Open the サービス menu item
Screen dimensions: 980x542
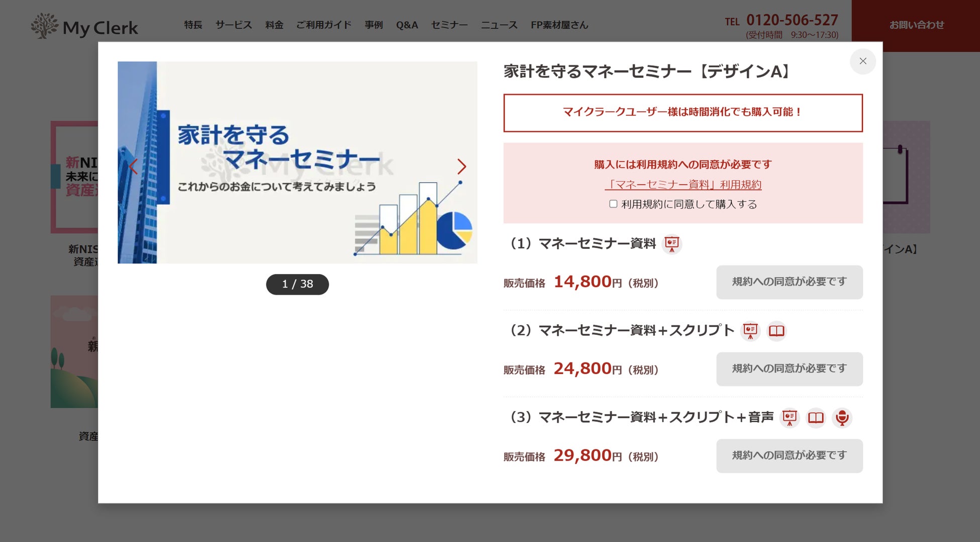tap(234, 25)
